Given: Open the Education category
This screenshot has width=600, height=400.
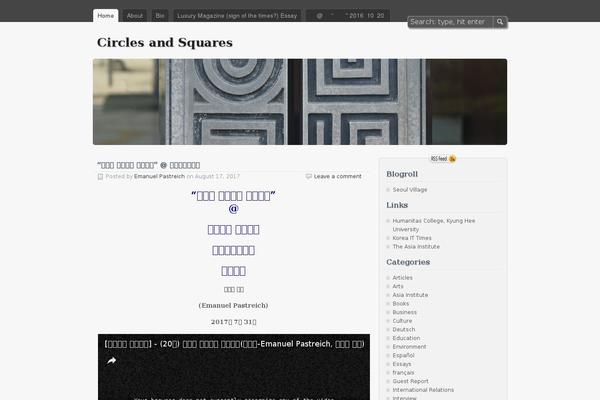Looking at the screenshot, I should (406, 338).
